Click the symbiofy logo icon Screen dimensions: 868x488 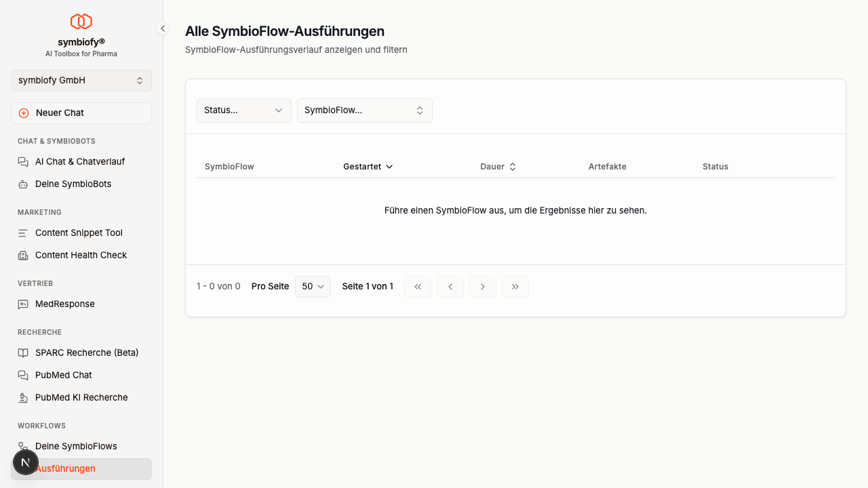(81, 22)
